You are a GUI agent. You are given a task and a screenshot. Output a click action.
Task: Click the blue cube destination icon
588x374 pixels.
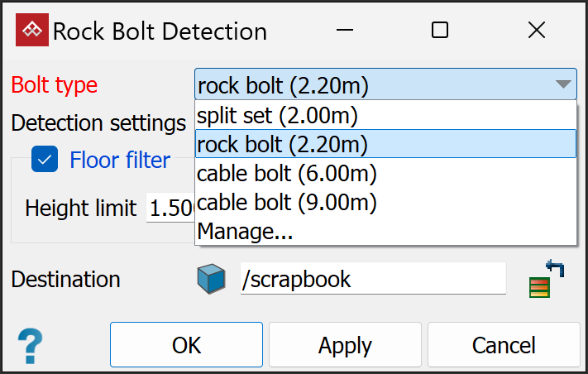coord(211,279)
